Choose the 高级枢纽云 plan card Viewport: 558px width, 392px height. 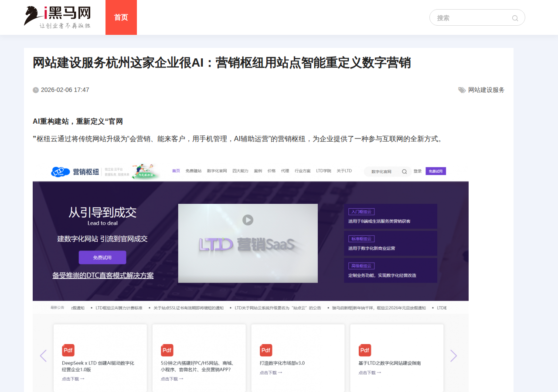click(x=391, y=270)
